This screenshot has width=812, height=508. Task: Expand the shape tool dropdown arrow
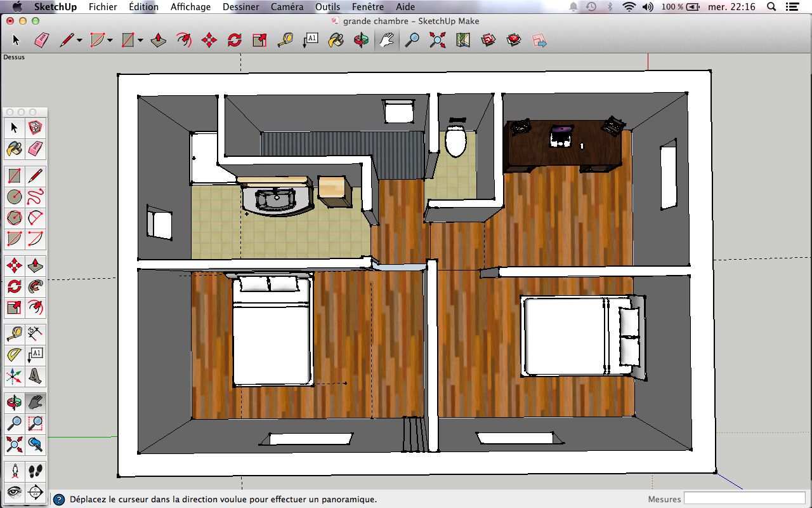click(140, 41)
